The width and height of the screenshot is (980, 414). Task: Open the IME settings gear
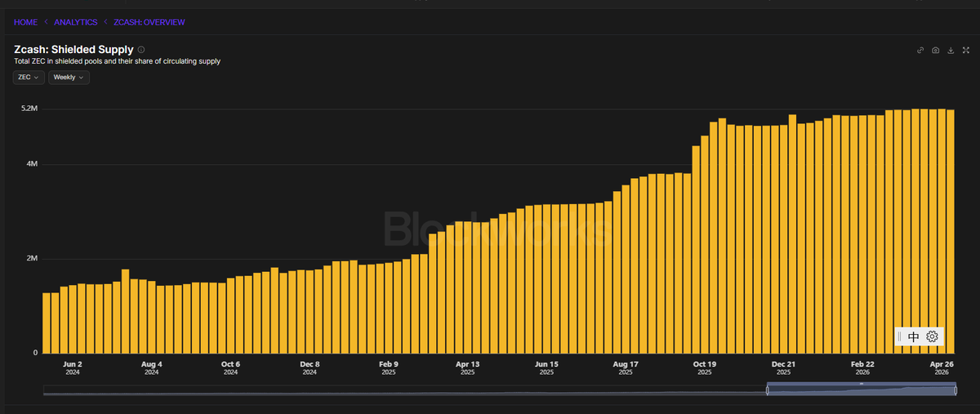point(932,336)
